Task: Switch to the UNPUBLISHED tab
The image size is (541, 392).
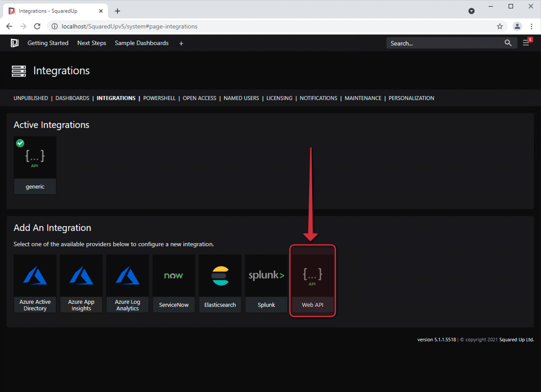Action: click(x=31, y=98)
